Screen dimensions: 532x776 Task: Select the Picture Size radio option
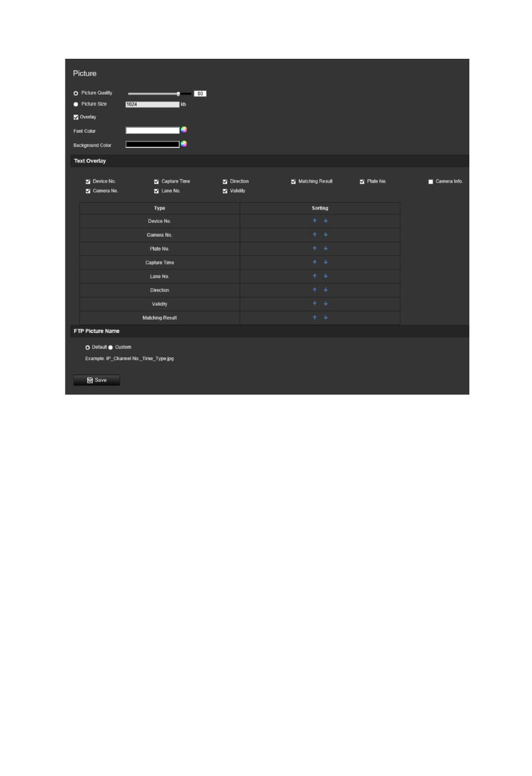tap(76, 105)
